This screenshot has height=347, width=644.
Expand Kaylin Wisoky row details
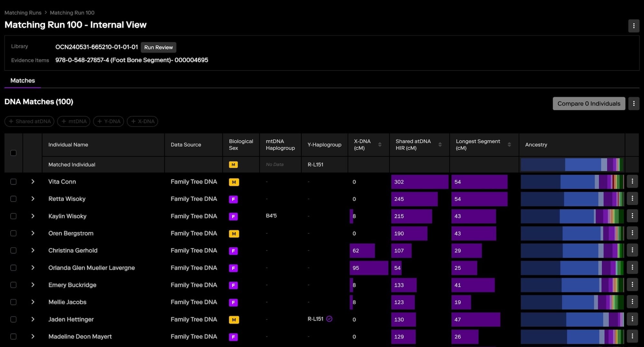pos(33,216)
